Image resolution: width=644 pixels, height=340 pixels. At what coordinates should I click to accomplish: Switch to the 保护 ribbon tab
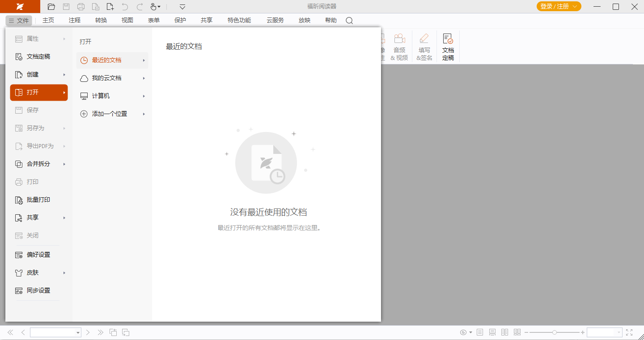(x=180, y=20)
